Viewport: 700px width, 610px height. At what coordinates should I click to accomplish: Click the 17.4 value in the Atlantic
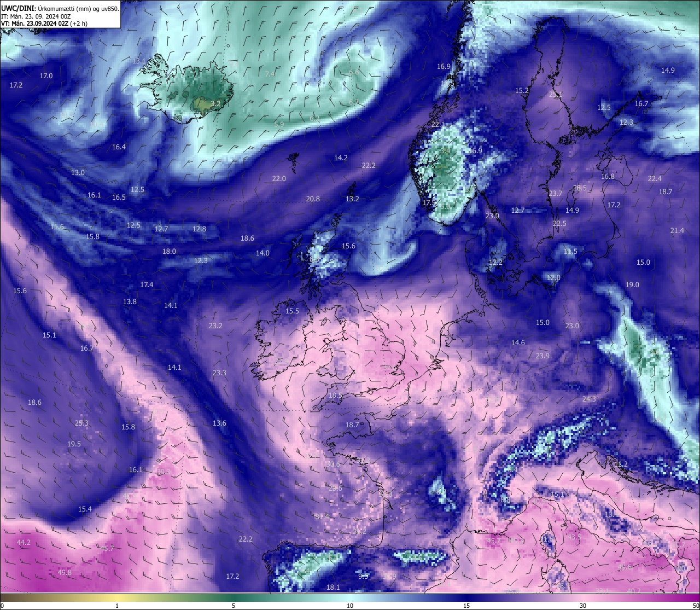147,284
